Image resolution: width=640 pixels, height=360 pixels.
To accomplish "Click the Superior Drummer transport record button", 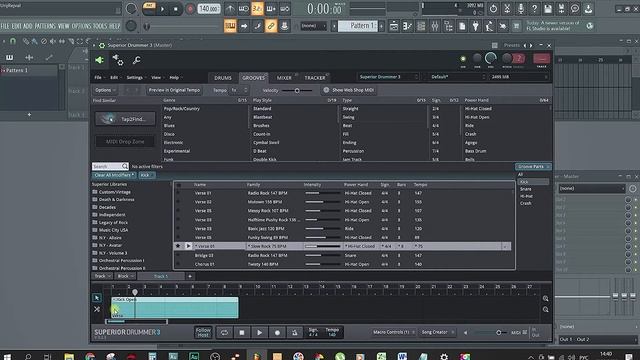I will [277, 333].
